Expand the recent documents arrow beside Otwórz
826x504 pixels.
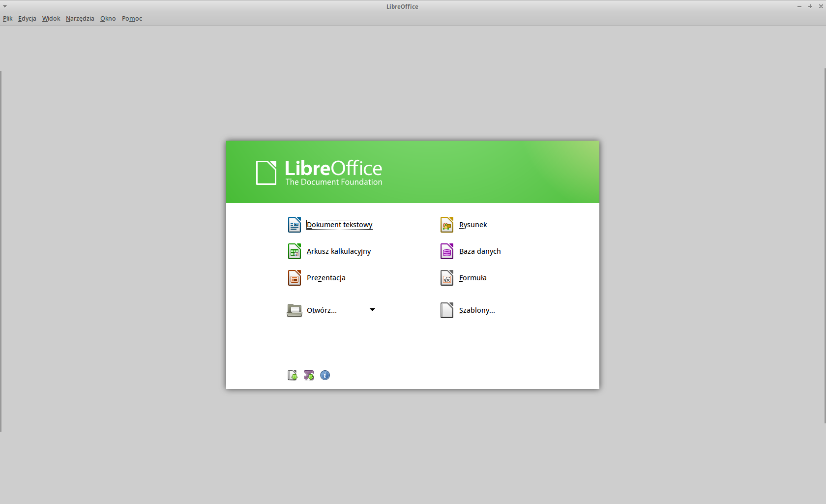372,310
